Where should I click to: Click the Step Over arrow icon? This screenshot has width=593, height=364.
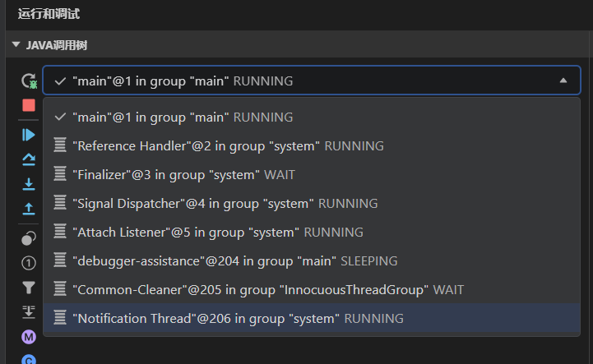tap(29, 159)
